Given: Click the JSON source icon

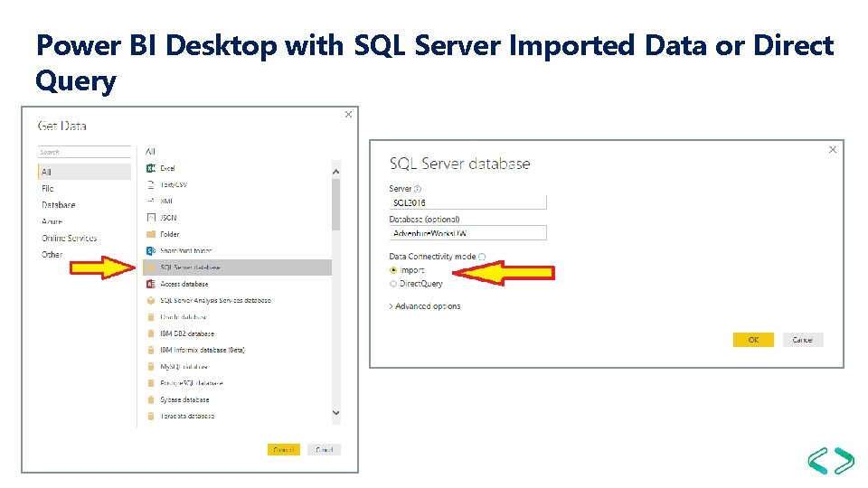Looking at the screenshot, I should [151, 218].
